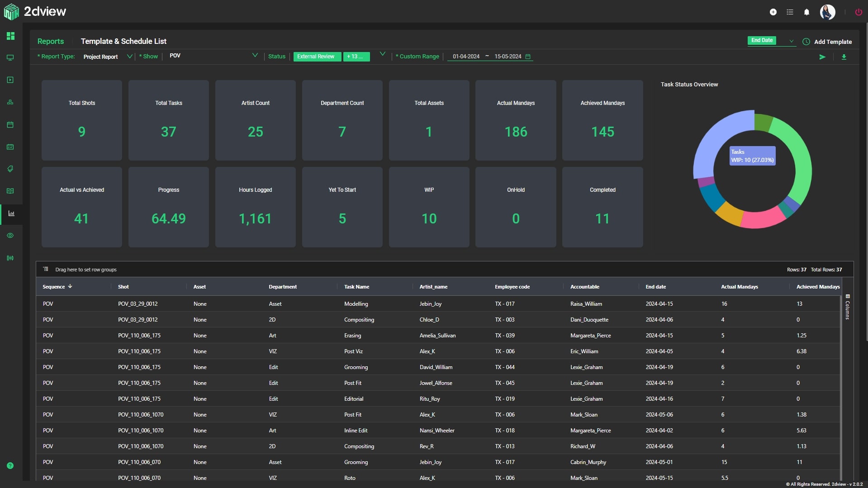Select the External Review status chip

click(x=317, y=57)
